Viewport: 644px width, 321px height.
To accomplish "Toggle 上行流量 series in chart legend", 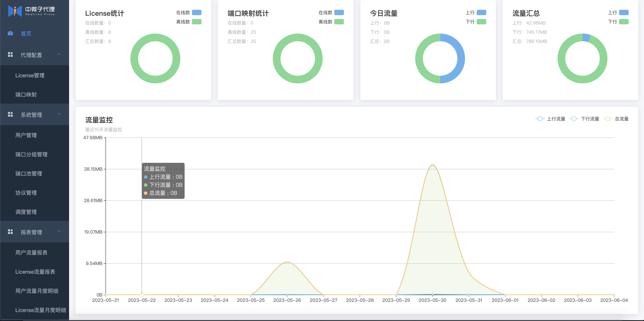I will (550, 119).
